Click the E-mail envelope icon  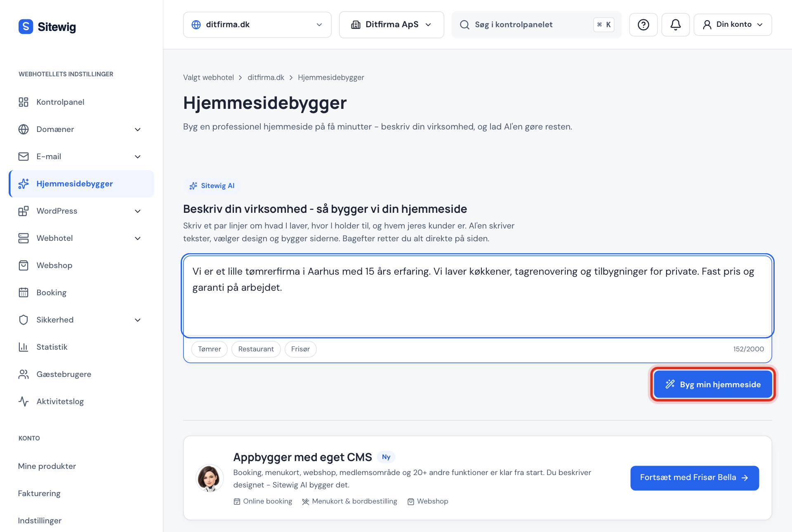pyautogui.click(x=24, y=156)
